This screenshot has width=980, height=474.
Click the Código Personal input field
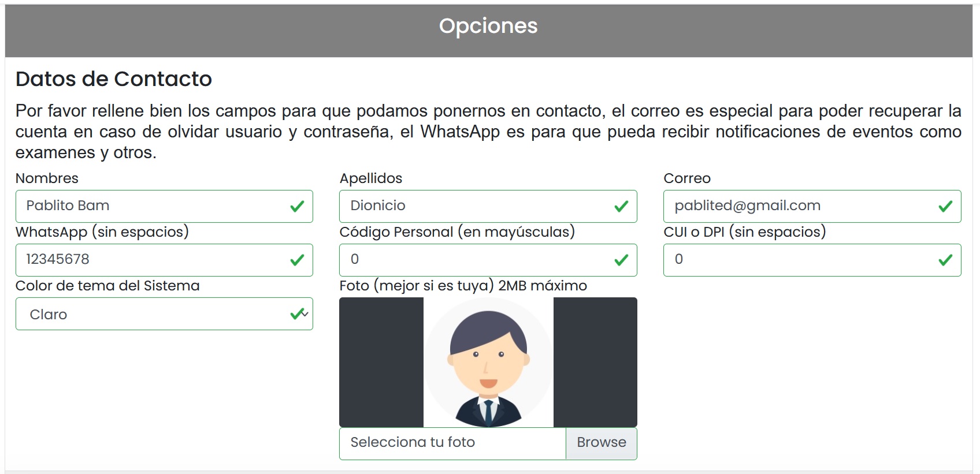point(488,260)
